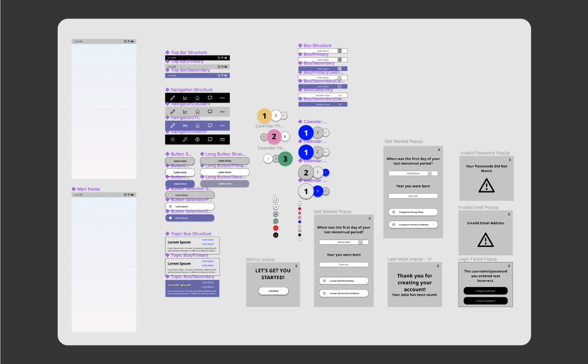
Task: Select radio button in white Button Selection/Primary
Action: (x=170, y=207)
